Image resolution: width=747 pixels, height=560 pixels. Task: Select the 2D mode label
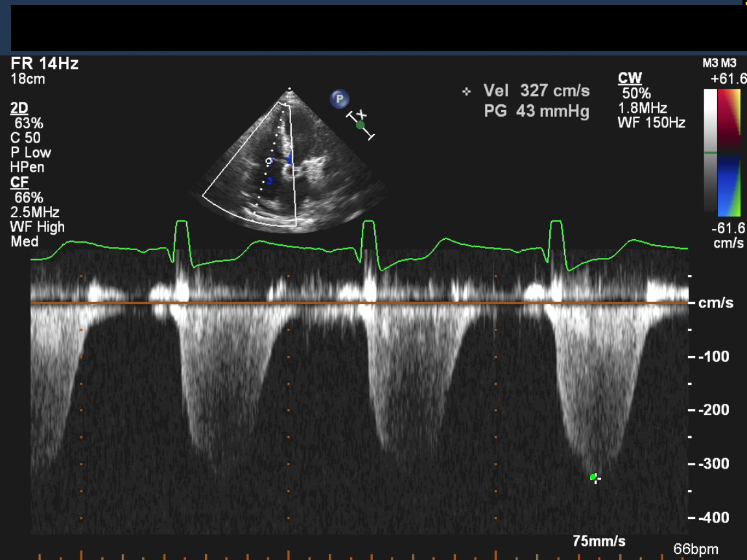coord(19,108)
